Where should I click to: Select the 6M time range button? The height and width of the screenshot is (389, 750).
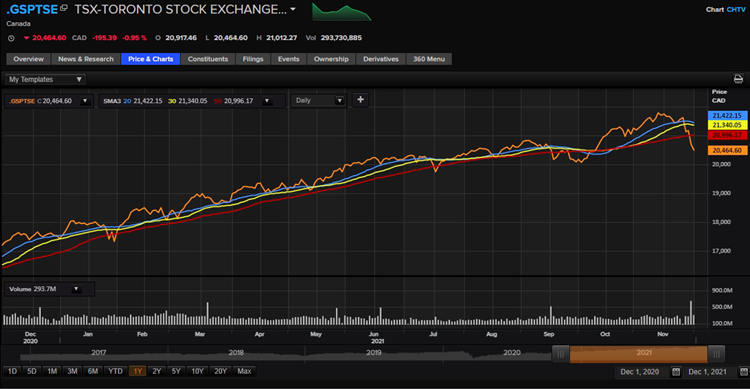[93, 371]
